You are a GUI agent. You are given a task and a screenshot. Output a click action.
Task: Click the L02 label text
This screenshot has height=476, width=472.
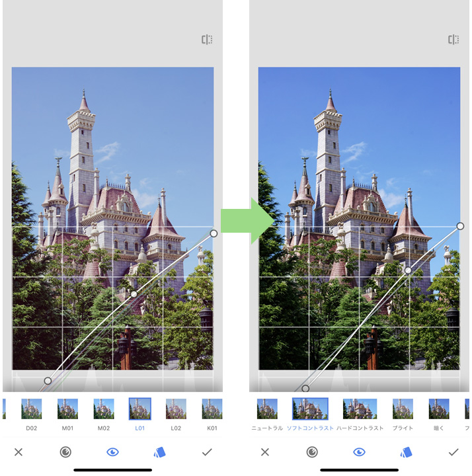(176, 428)
